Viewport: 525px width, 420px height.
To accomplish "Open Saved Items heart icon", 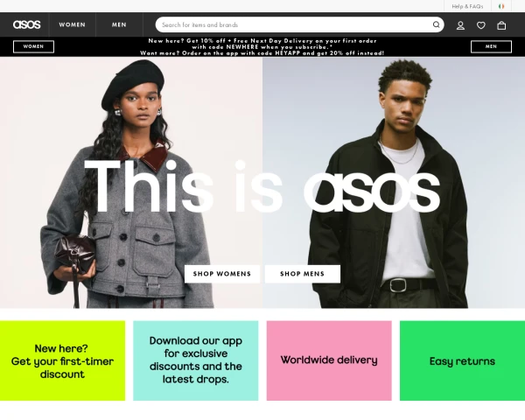I will [480, 25].
